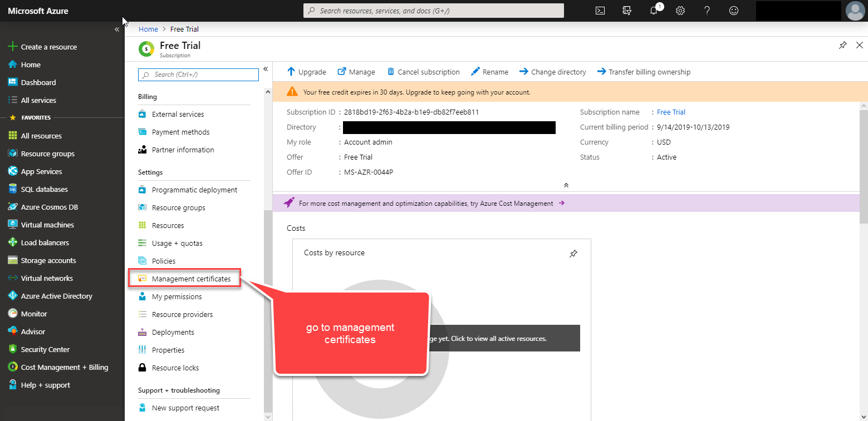Focus the global search resources box
The height and width of the screenshot is (421, 868).
click(x=434, y=11)
